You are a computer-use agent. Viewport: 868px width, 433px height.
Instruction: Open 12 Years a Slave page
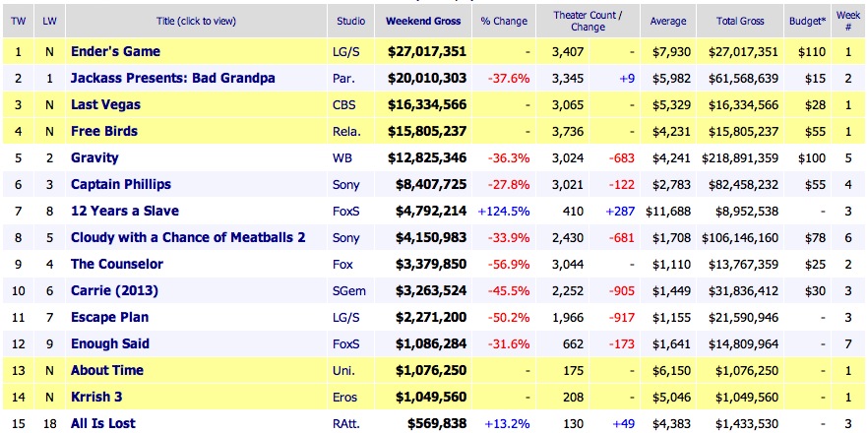125,211
